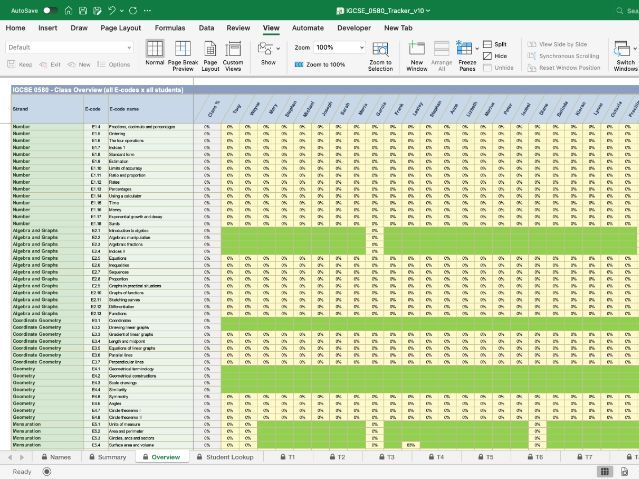The image size is (639, 479).
Task: Open the file name dropdown IGCSE_0580_Tracker_v10
Action: tap(383, 11)
